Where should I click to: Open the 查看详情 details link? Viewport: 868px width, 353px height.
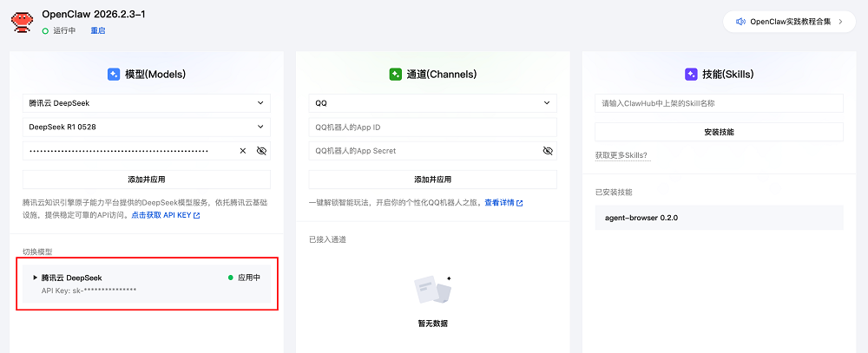(503, 203)
